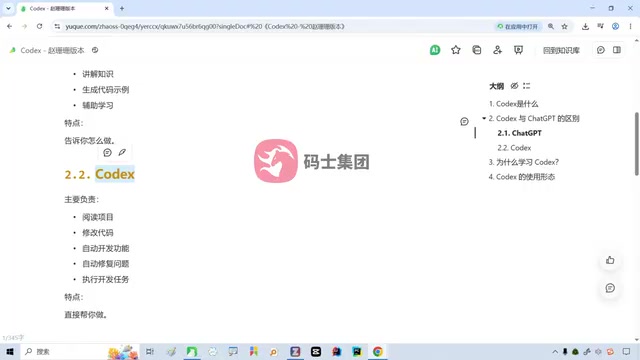Open the tab search dropdown in Chrome
Screen dimensions: 640x360
(8, 9)
